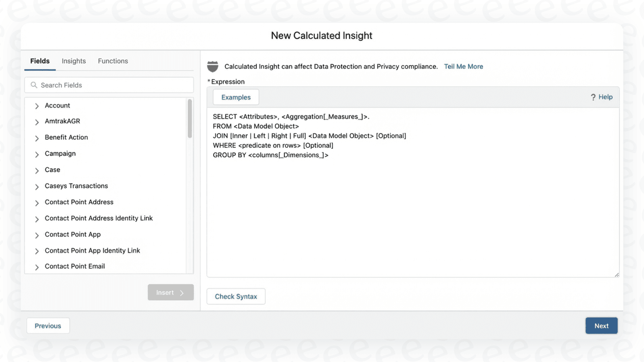
Task: Click the field list scrollbar
Action: point(190,119)
